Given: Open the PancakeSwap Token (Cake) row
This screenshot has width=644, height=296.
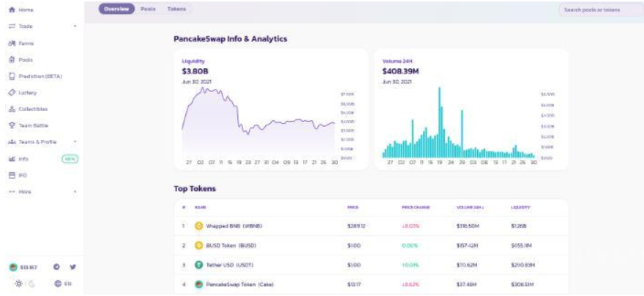Looking at the screenshot, I should 239,284.
